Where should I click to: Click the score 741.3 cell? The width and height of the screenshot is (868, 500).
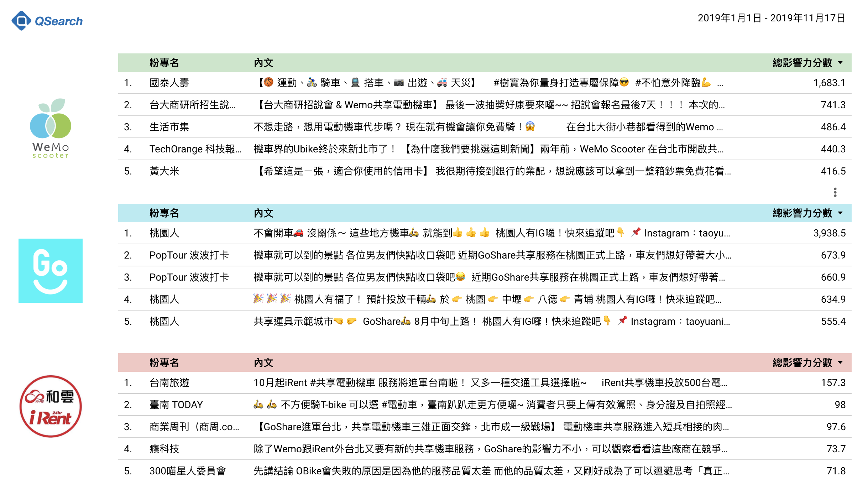tap(833, 105)
